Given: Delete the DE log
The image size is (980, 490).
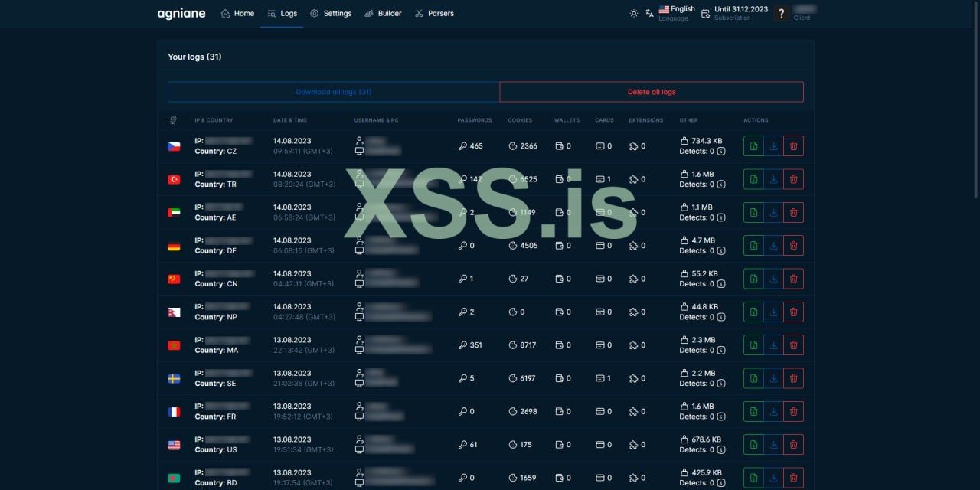Looking at the screenshot, I should [x=793, y=246].
